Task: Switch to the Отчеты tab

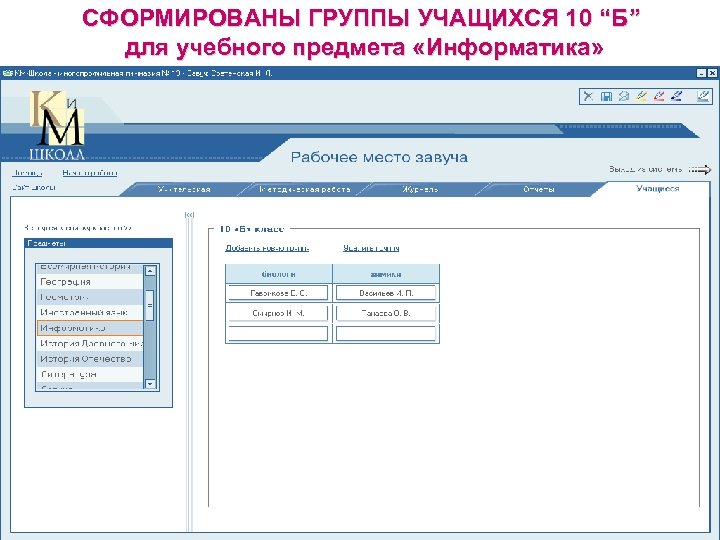Action: pos(539,189)
